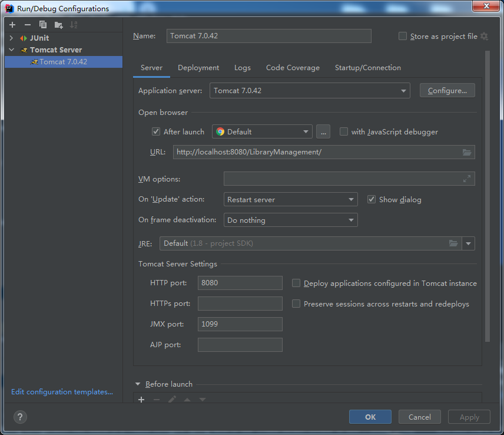Click the Chrome icon in browser dropdown

[220, 131]
